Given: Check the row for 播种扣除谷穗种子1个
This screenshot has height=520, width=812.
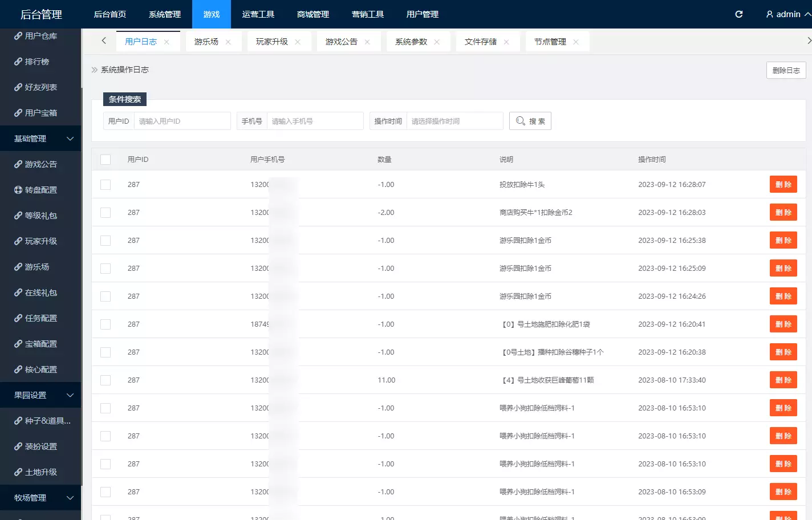Looking at the screenshot, I should 105,352.
